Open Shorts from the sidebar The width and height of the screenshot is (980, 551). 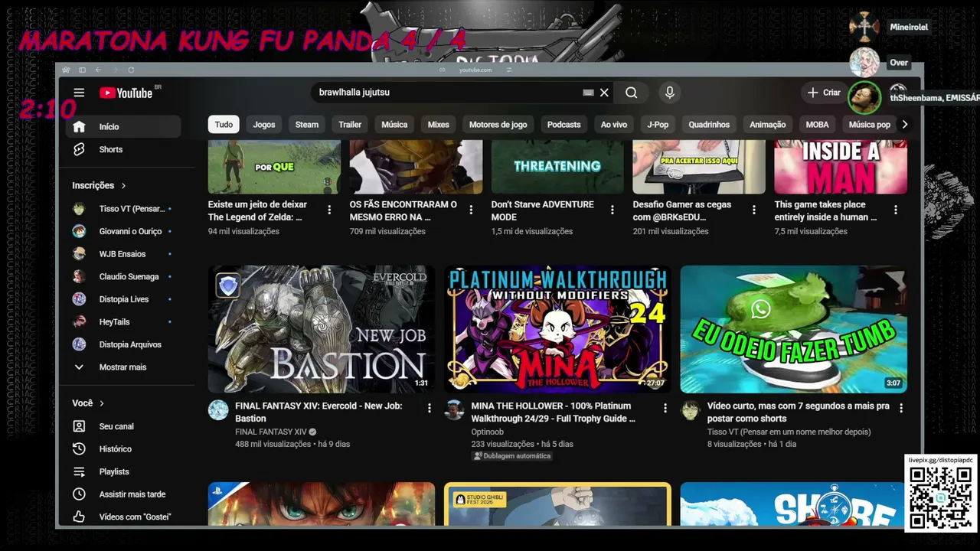123,149
